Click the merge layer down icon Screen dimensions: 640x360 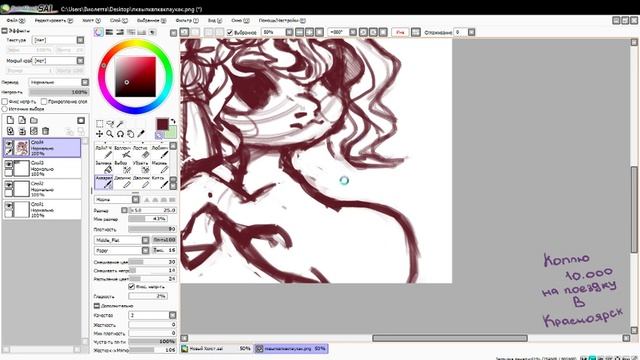click(x=22, y=131)
